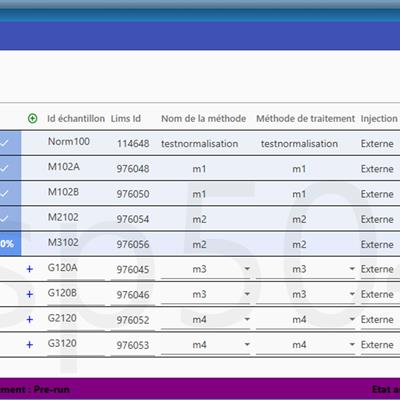Click the checkmark status icon for Norm100

pos(4,143)
